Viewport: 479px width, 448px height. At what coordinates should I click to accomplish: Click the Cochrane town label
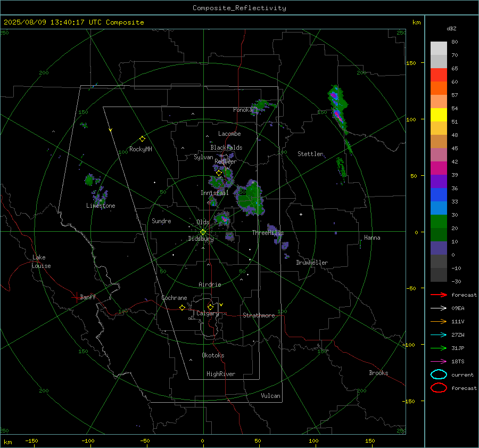tap(174, 298)
